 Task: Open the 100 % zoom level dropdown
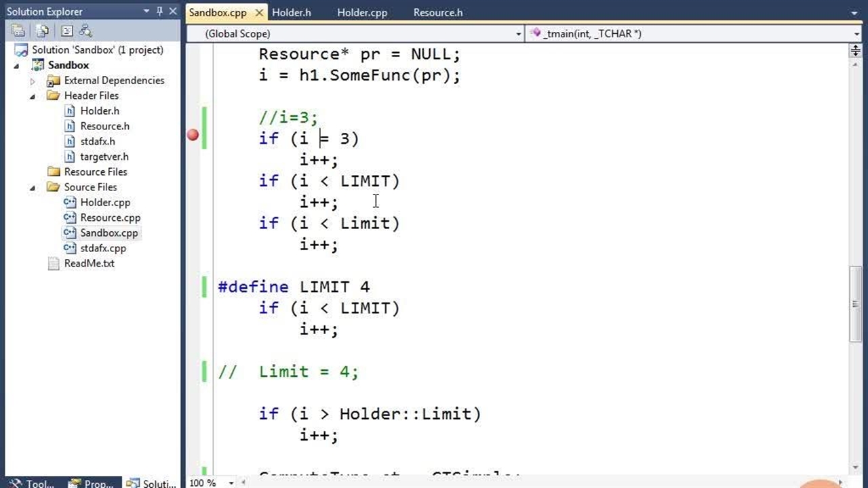pyautogui.click(x=231, y=483)
